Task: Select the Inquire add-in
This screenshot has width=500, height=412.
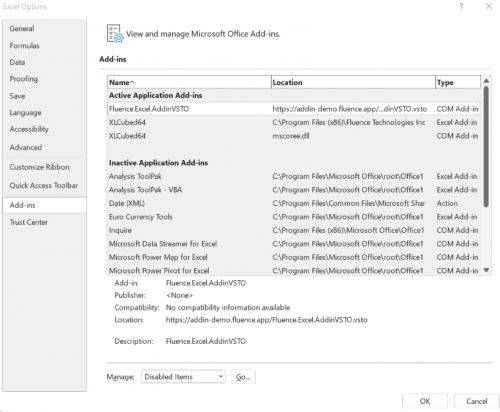Action: tap(294, 230)
